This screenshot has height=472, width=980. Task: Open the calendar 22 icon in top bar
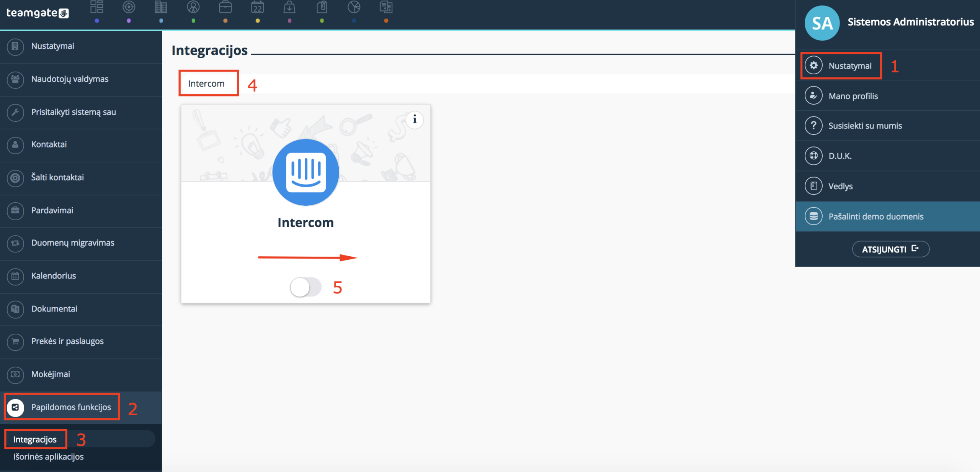click(258, 7)
